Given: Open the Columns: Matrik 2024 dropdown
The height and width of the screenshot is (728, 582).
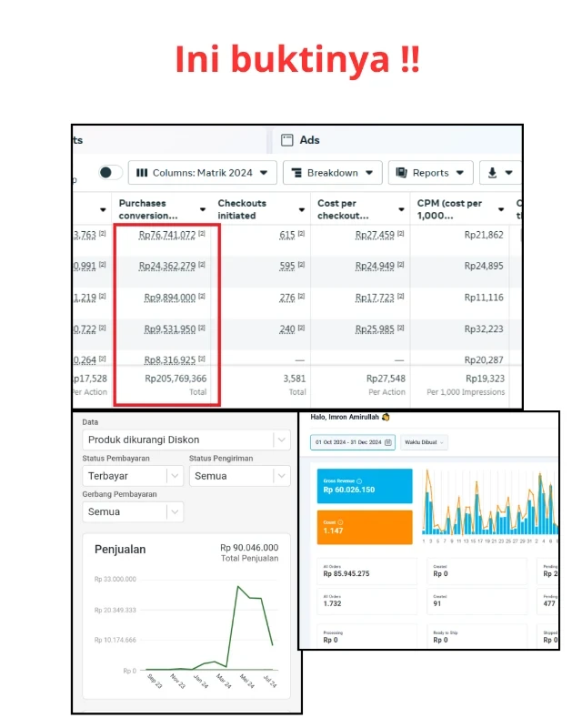Looking at the screenshot, I should [x=203, y=172].
